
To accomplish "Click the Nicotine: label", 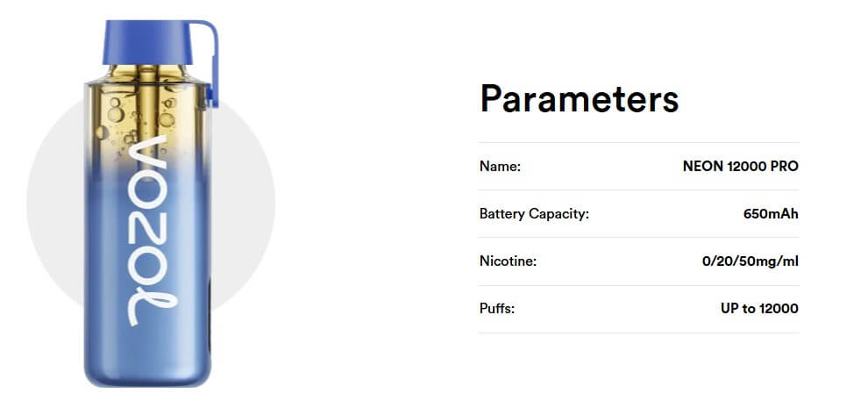I will pyautogui.click(x=508, y=261).
